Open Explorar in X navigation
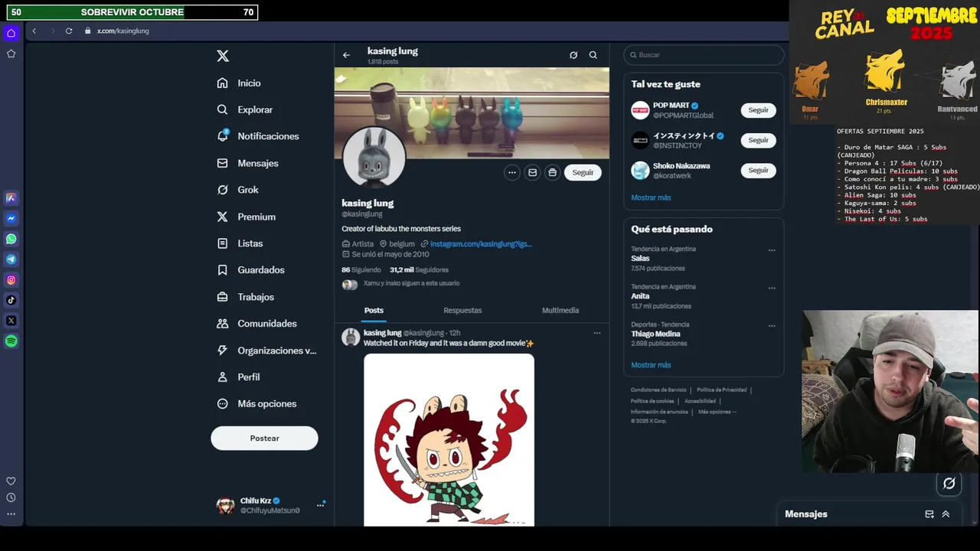This screenshot has width=980, height=551. (245, 110)
